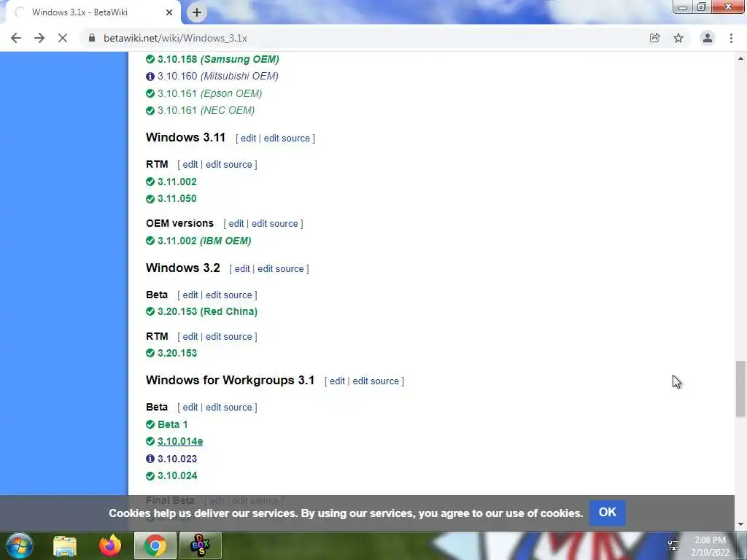Image resolution: width=747 pixels, height=560 pixels.
Task: Switch to Chrome taskbar button
Action: point(155,545)
